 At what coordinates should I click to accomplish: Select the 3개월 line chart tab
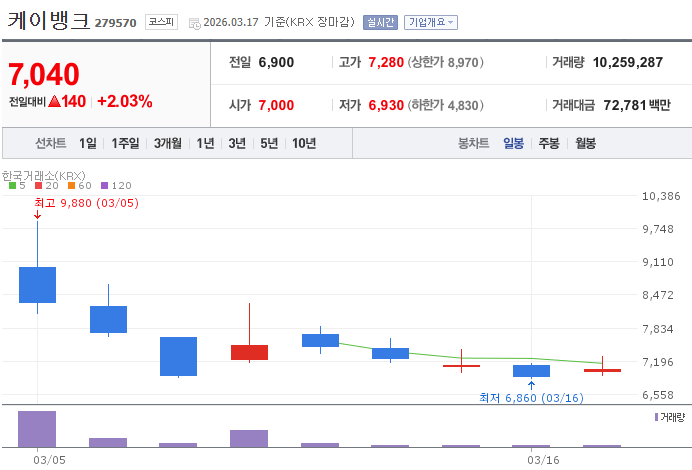168,143
